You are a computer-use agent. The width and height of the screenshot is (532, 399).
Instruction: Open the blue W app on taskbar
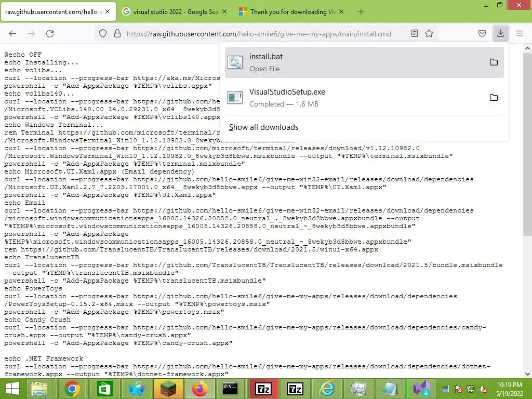coord(137,389)
